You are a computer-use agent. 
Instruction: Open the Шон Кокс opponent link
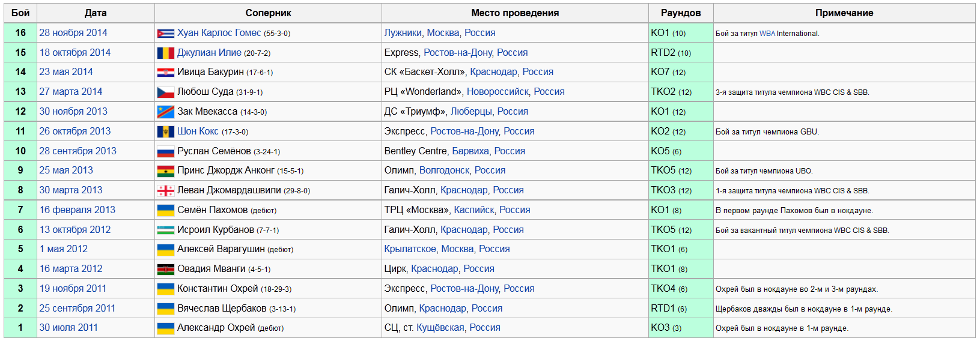(x=198, y=131)
